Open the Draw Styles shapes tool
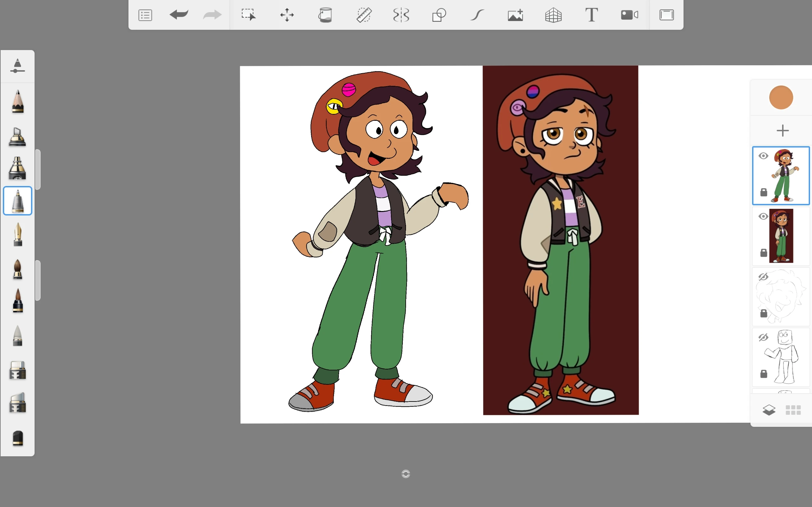Image resolution: width=812 pixels, height=507 pixels. pos(439,15)
